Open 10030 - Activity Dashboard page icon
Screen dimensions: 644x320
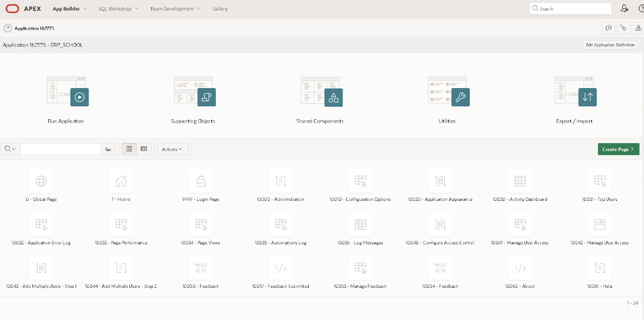point(520,181)
